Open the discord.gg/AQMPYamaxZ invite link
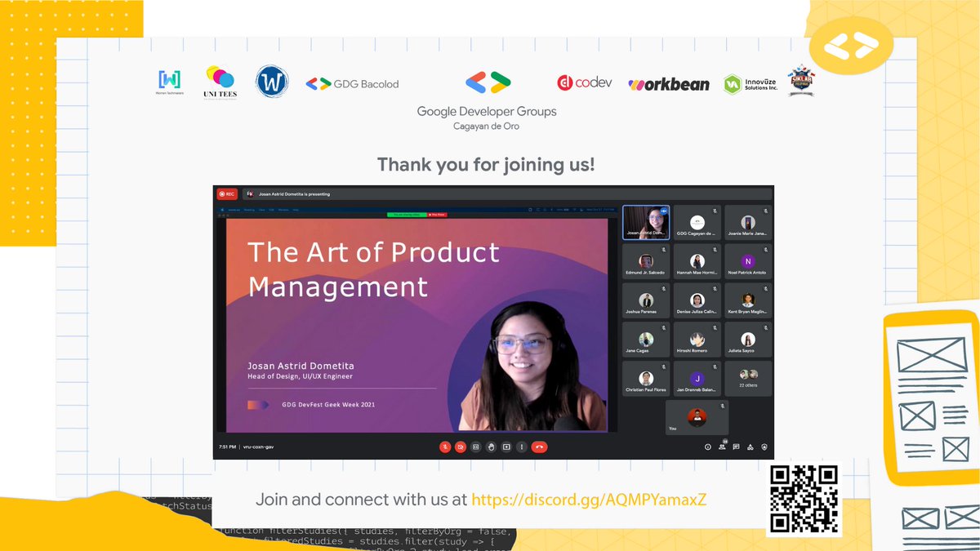Screen dimensions: 980x551 tap(589, 500)
